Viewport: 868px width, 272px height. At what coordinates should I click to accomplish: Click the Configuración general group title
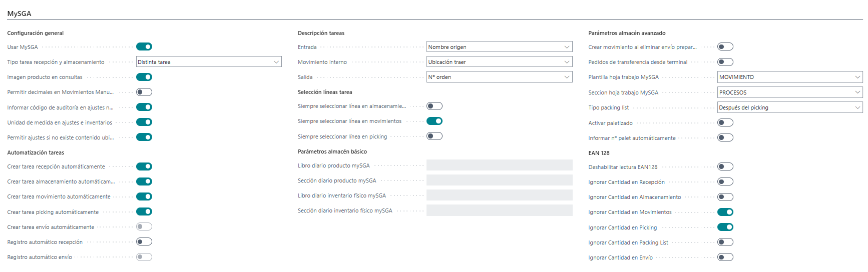click(36, 33)
